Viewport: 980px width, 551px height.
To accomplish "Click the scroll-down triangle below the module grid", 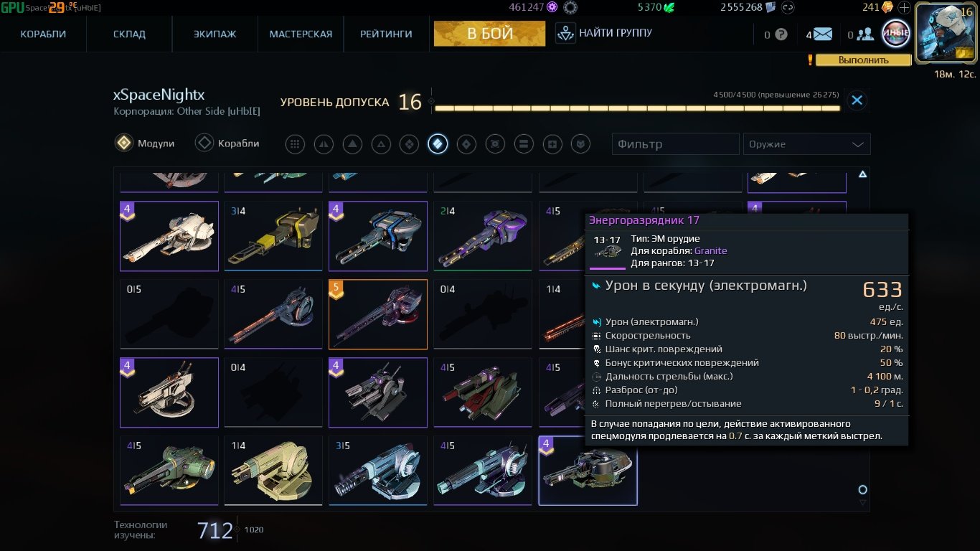I will pyautogui.click(x=863, y=503).
